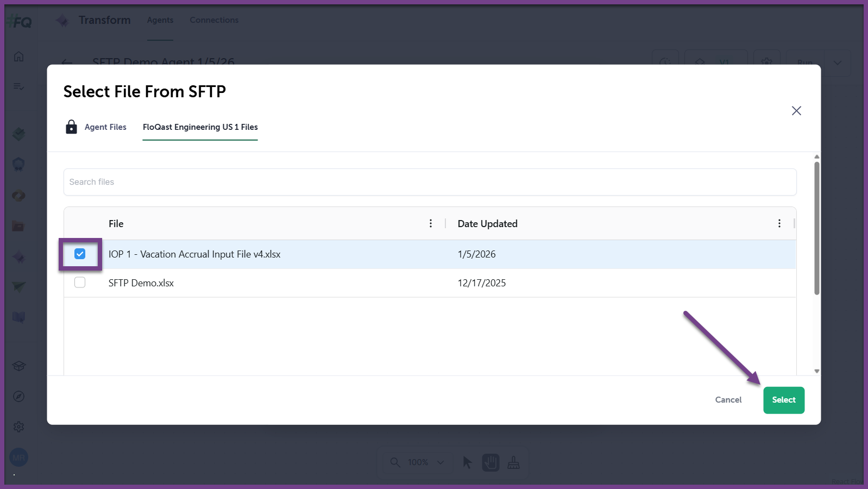
Task: Click the date 12/17/2025
Action: [482, 283]
